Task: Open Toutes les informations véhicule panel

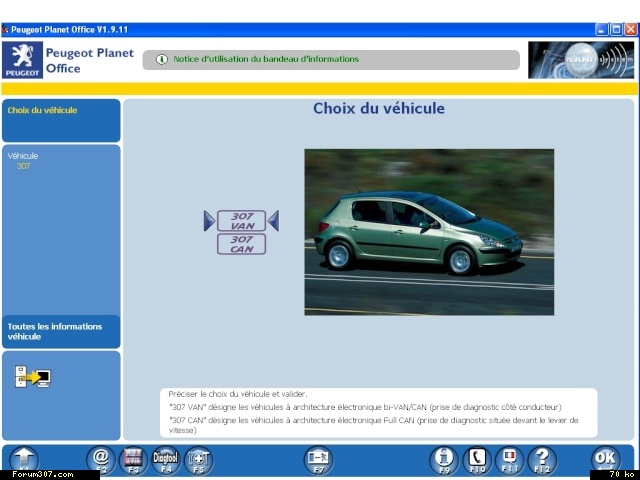Action: tap(61, 331)
